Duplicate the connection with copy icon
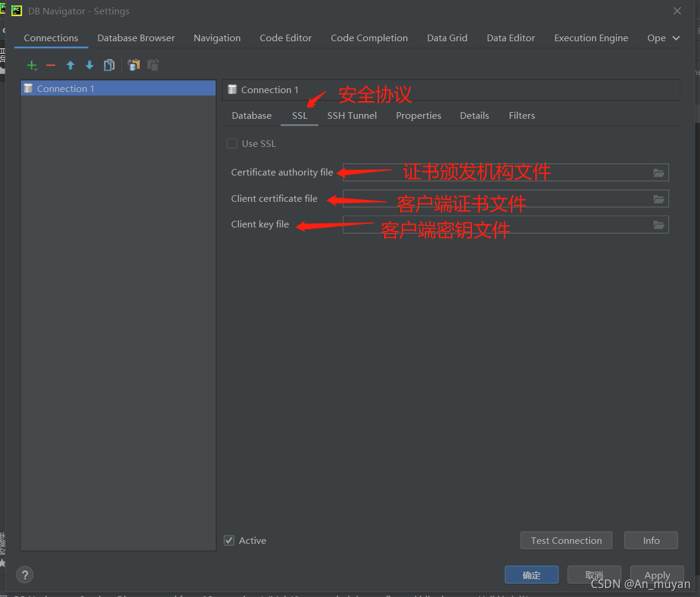 (x=109, y=66)
